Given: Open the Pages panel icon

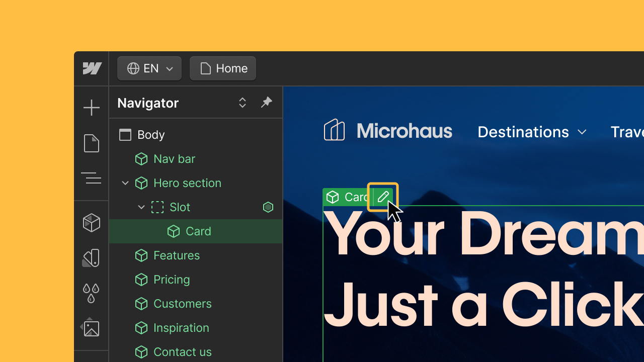Looking at the screenshot, I should click(92, 143).
